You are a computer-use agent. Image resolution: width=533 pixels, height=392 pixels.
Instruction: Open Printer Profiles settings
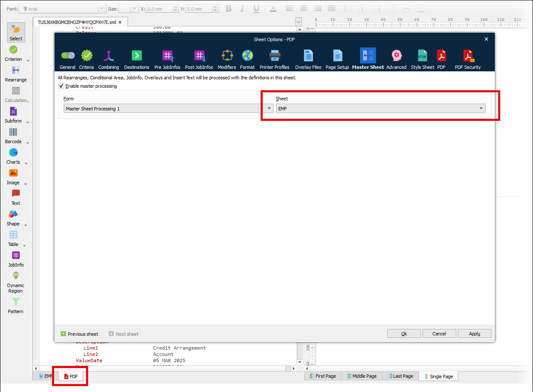[274, 59]
